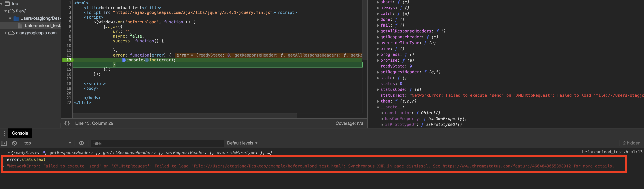Collapse the Users/otagjong/Desktop folder
This screenshot has height=189, width=644.
coord(10,18)
